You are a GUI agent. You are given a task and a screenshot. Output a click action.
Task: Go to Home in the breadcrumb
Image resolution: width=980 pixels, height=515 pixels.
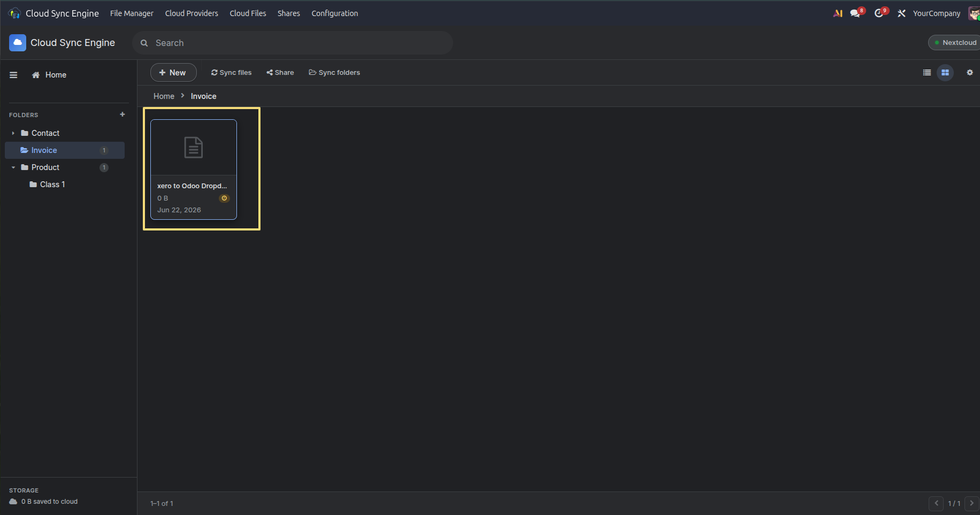[x=164, y=96]
